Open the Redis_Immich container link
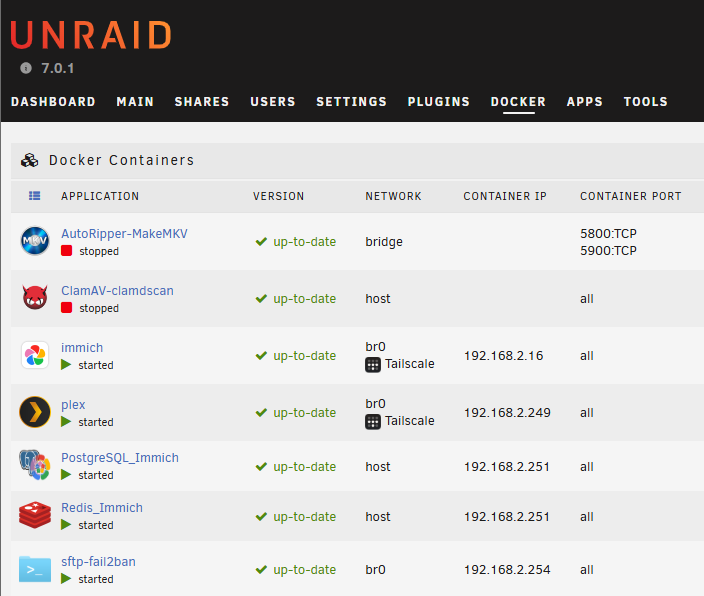This screenshot has height=596, width=704. tap(102, 508)
